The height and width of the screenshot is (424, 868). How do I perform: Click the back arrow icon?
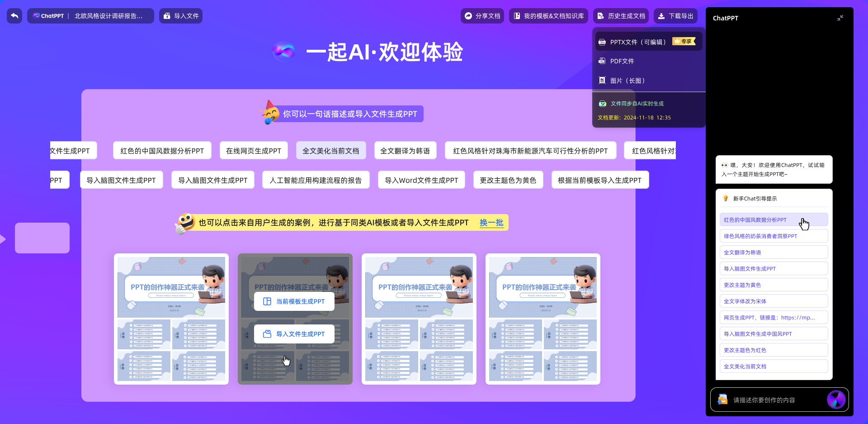click(14, 16)
